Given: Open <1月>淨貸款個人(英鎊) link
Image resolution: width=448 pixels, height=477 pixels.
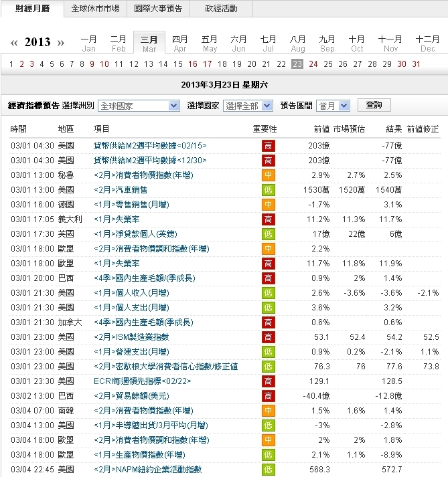Looking at the screenshot, I should pos(135,234).
